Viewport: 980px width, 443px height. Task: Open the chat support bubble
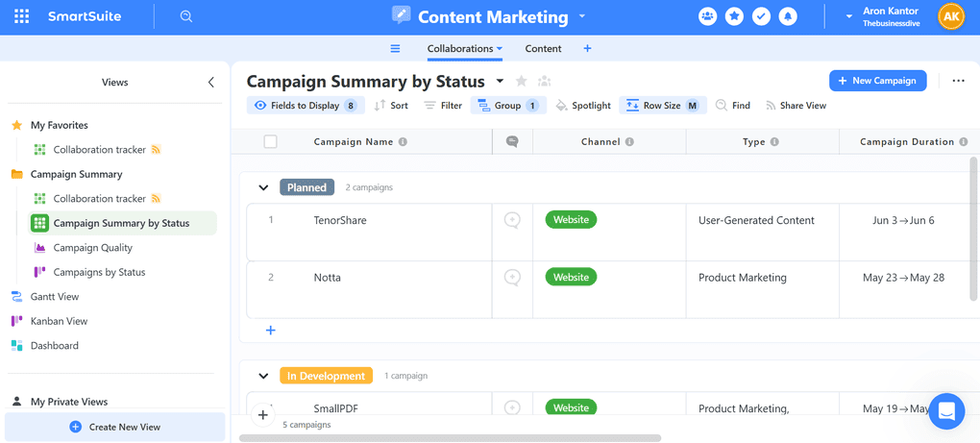tap(947, 411)
